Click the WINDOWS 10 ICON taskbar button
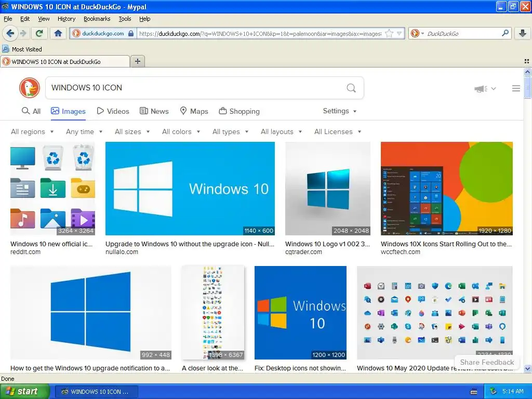Screen dimensions: 532x399 pyautogui.click(x=96, y=392)
